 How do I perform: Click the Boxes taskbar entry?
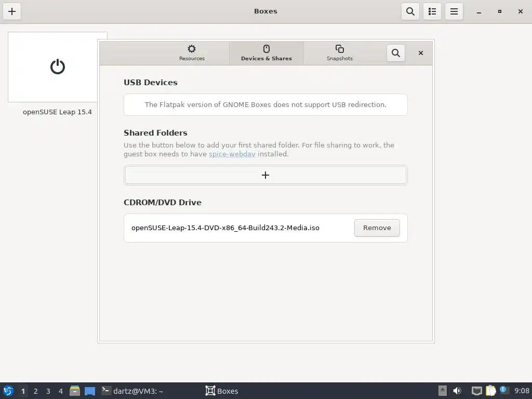[222, 391]
